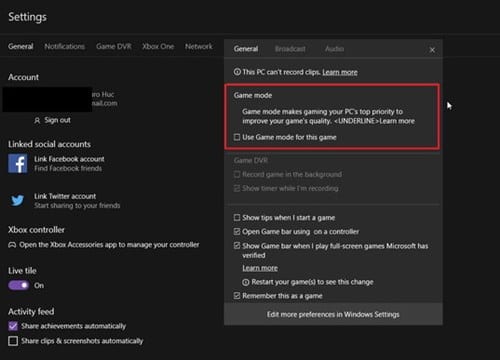Screen dimensions: 500x360
Task: Select General tab in Game bar panel
Action: [x=246, y=49]
